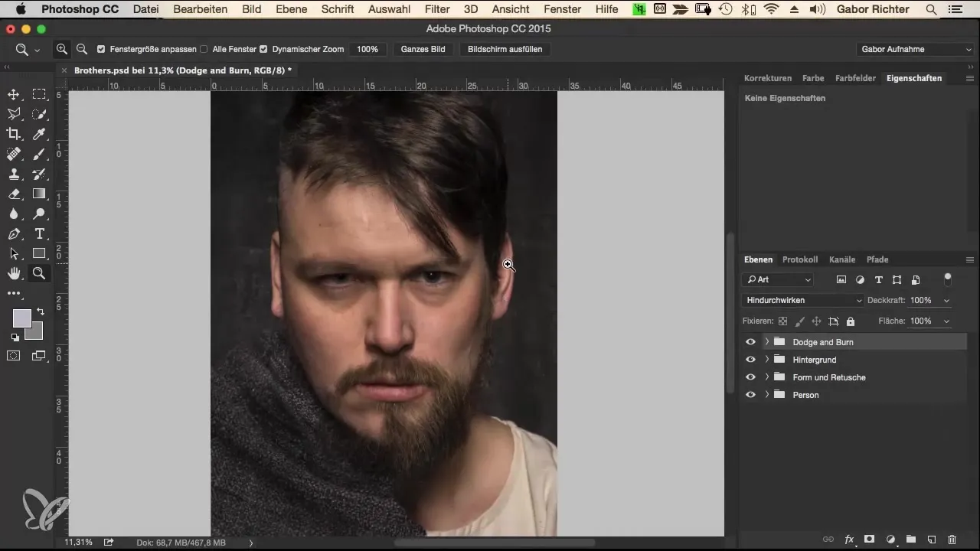Image resolution: width=980 pixels, height=551 pixels.
Task: Toggle lock all for the layer
Action: pyautogui.click(x=851, y=321)
